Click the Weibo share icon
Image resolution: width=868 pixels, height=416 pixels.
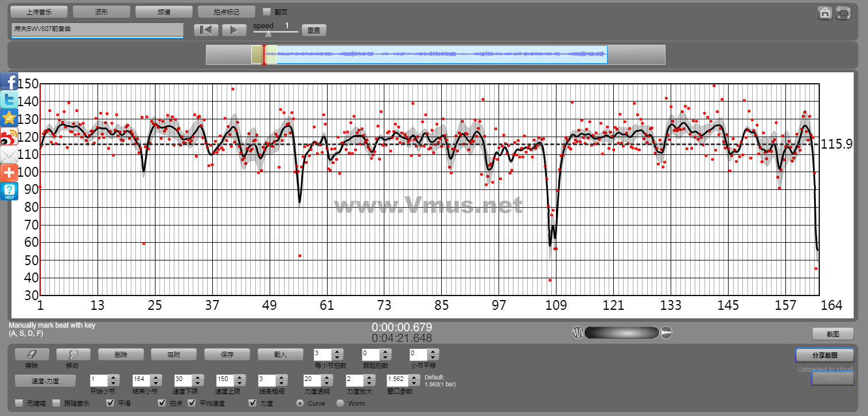(9, 137)
